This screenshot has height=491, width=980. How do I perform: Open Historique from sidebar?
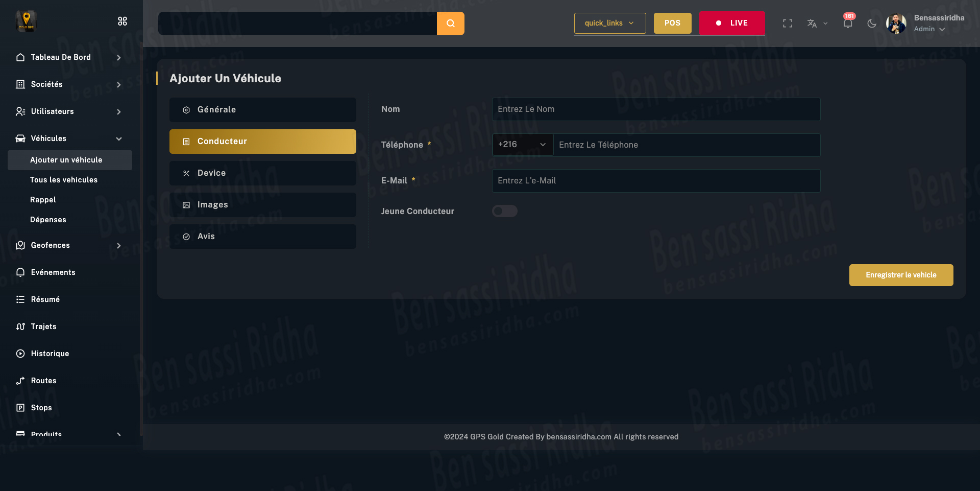[x=50, y=354]
